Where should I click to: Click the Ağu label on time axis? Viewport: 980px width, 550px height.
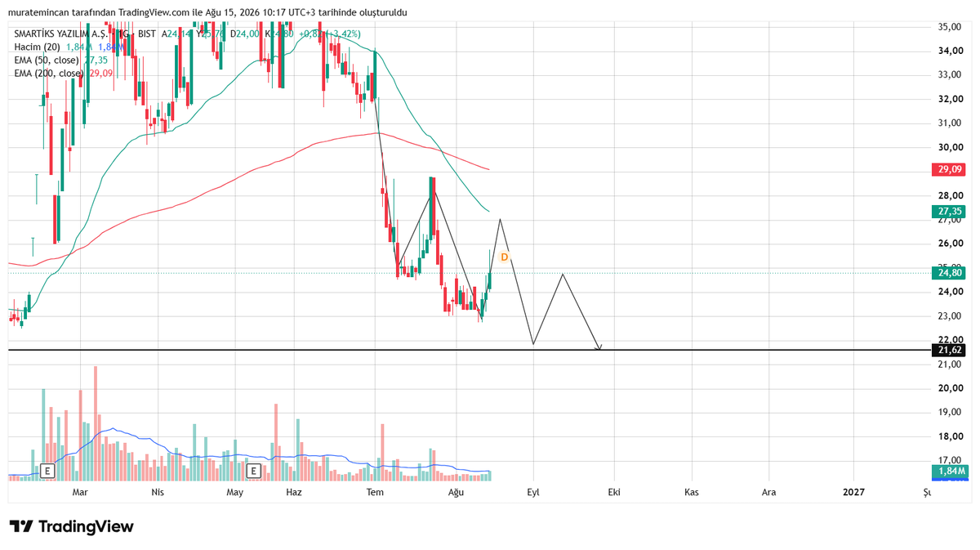456,492
